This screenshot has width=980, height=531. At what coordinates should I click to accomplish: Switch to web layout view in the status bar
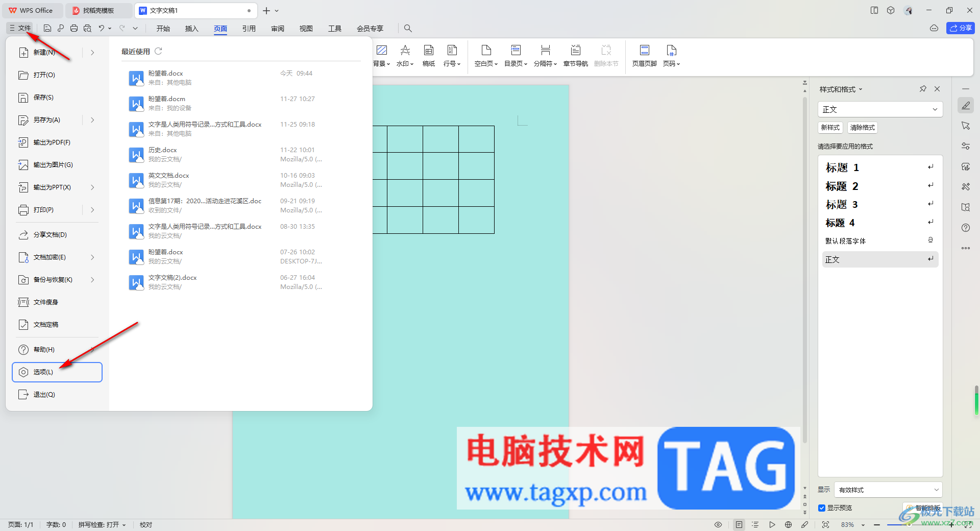pyautogui.click(x=789, y=524)
